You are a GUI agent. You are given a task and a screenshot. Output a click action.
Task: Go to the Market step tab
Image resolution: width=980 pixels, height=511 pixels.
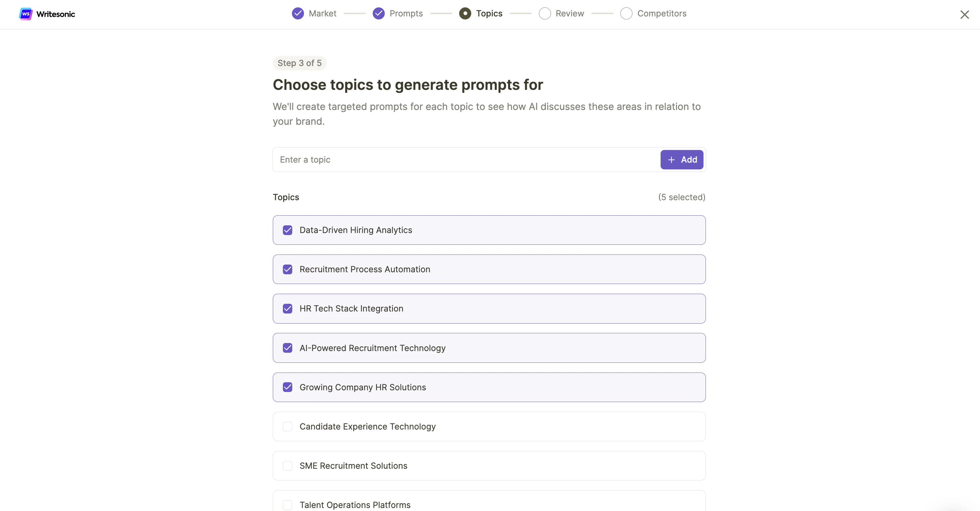pyautogui.click(x=322, y=13)
